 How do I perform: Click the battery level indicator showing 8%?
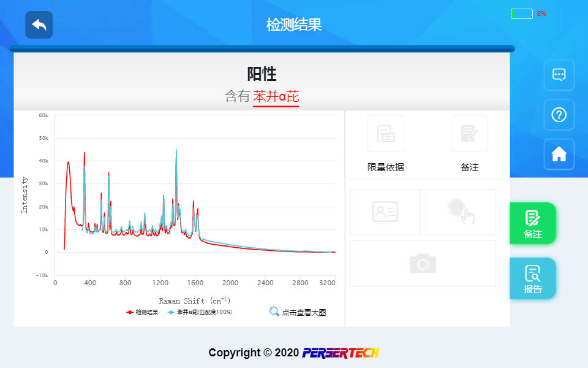click(x=521, y=13)
